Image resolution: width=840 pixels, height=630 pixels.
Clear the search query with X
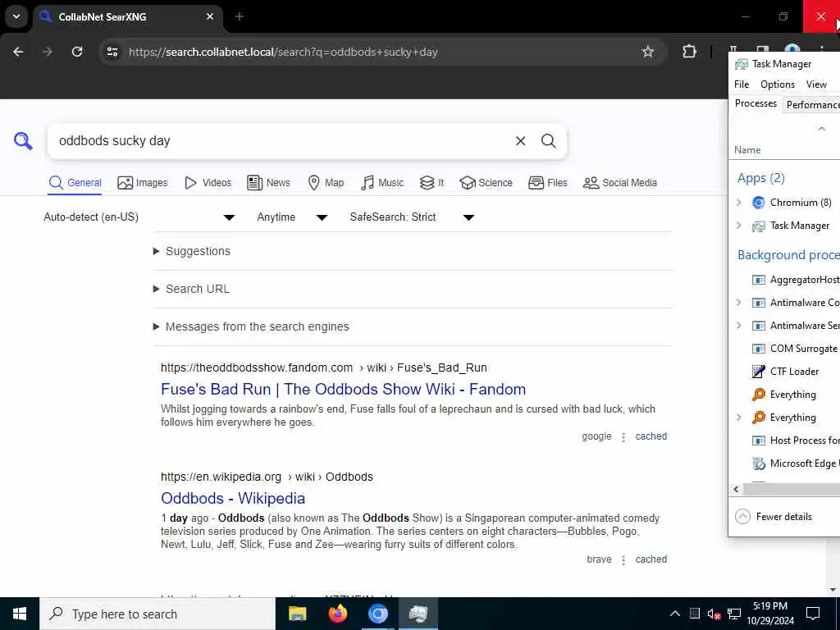pyautogui.click(x=520, y=141)
